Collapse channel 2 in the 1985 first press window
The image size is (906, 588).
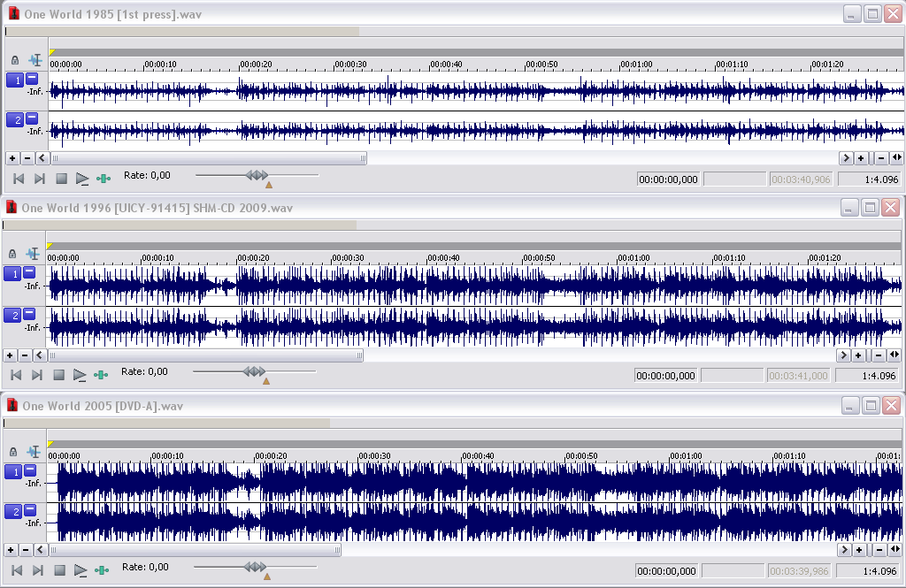click(32, 118)
